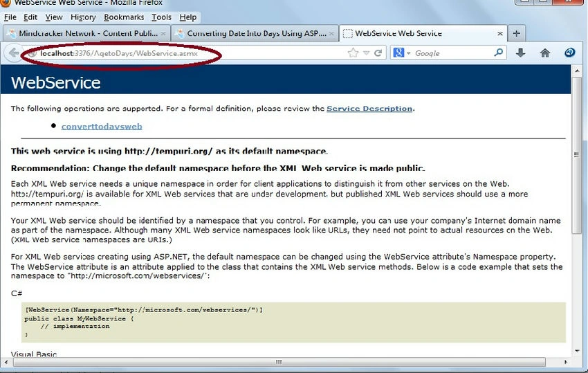The image size is (588, 373).
Task: Open the downloads arrow icon
Action: coord(520,53)
